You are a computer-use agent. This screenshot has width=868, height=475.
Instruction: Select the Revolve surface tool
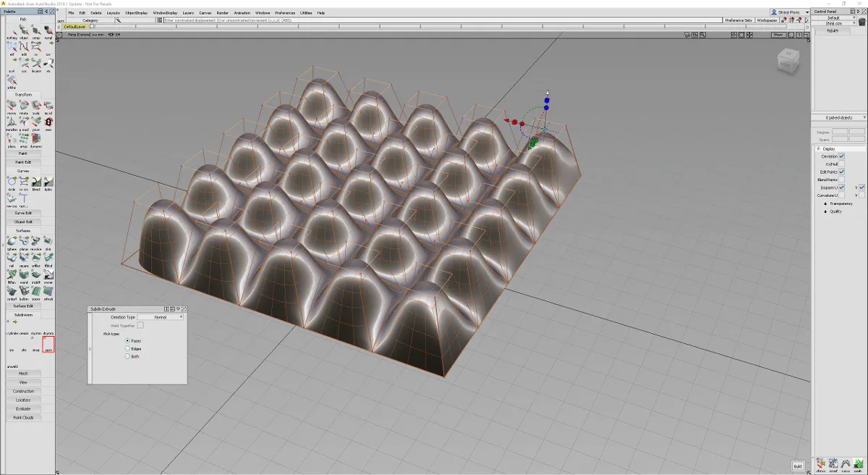pyautogui.click(x=36, y=241)
